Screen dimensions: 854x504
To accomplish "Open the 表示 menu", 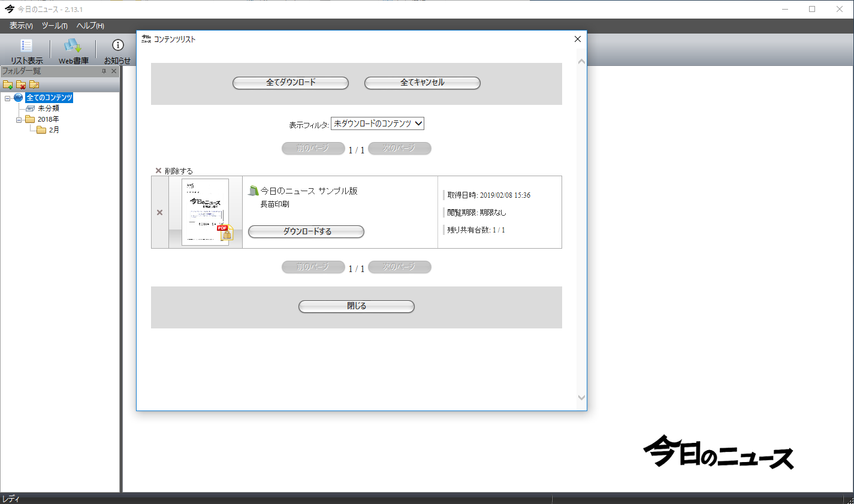I will click(21, 26).
